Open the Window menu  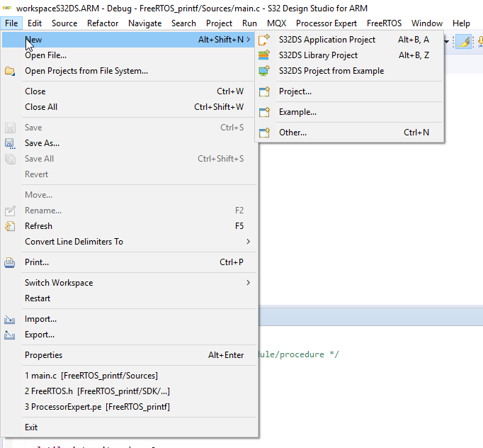tap(427, 23)
